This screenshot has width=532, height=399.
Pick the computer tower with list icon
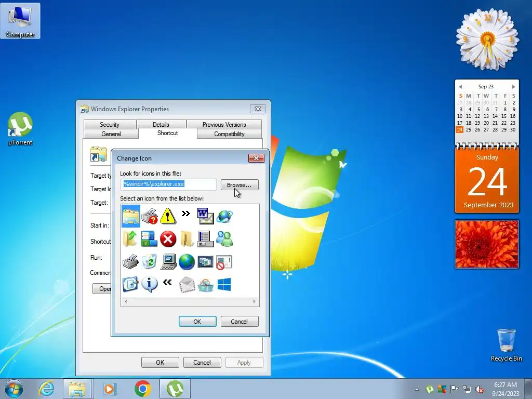[x=205, y=239]
